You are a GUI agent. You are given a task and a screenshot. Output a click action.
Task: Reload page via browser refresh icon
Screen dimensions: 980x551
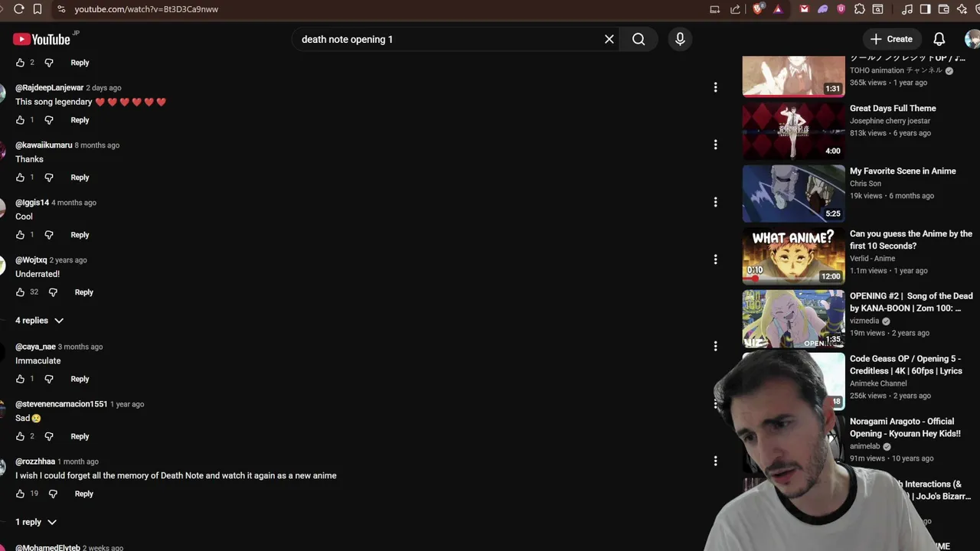pos(19,9)
